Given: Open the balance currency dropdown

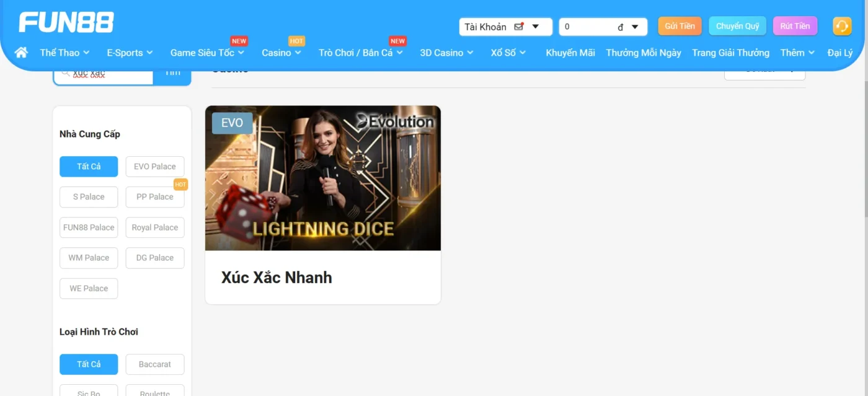Looking at the screenshot, I should [634, 27].
